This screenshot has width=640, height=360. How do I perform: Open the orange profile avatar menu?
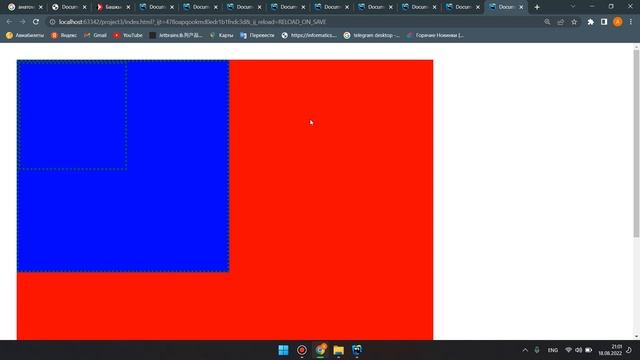(x=618, y=22)
